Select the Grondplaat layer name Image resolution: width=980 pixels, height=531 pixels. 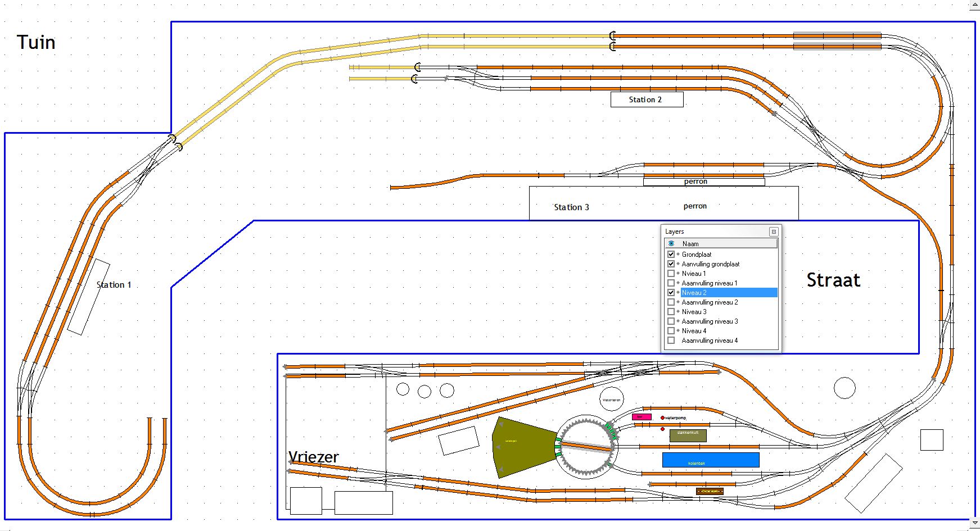coord(697,255)
